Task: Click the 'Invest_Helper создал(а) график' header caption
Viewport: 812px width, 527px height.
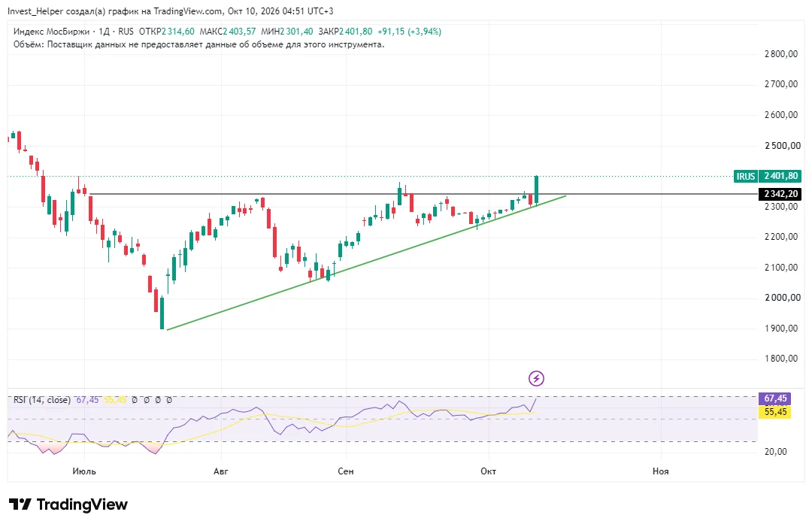Action: click(x=171, y=11)
